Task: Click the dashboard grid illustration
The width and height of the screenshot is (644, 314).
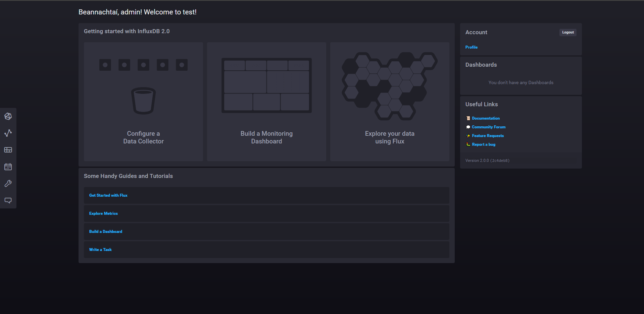Action: click(266, 85)
